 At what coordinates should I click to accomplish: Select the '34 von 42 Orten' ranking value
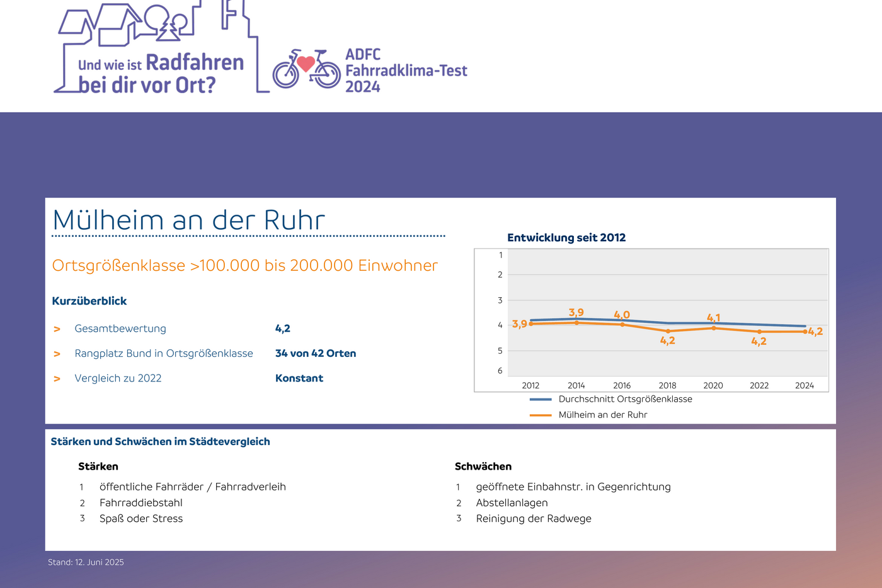pyautogui.click(x=315, y=353)
